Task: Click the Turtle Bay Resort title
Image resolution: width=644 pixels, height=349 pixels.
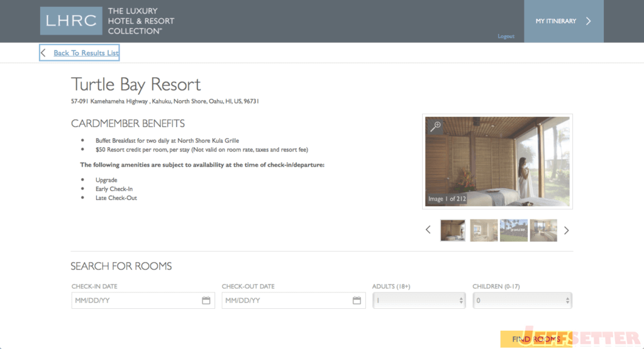Action: 136,85
